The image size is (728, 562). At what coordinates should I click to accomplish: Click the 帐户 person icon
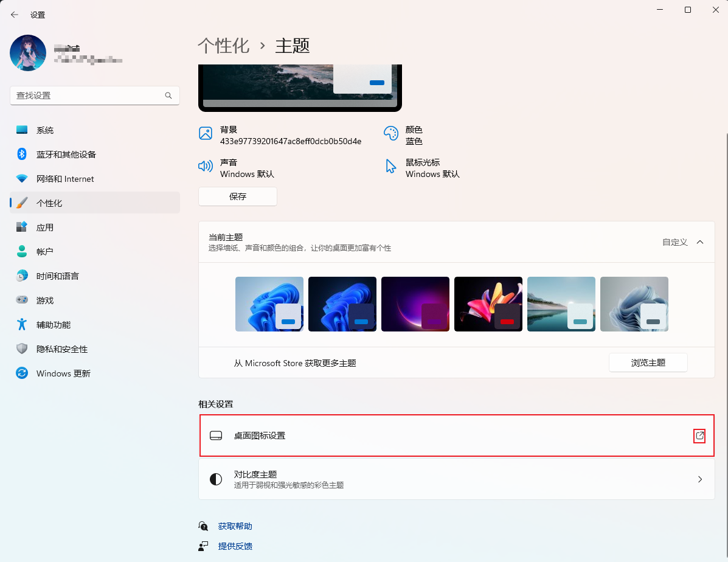coord(22,251)
